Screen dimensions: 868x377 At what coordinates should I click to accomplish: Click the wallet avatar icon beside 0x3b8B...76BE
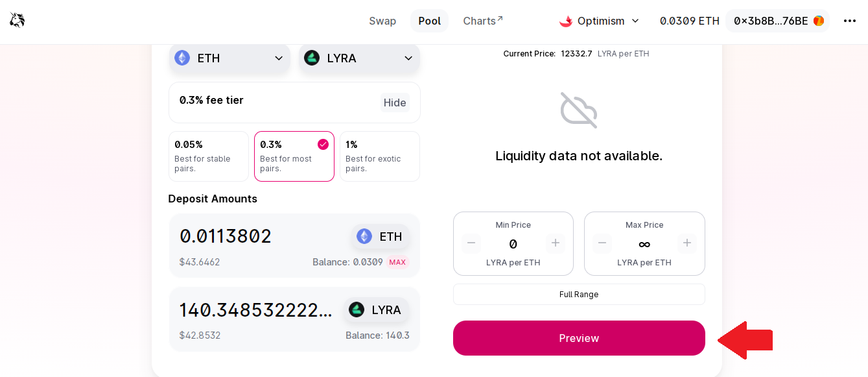pos(819,21)
